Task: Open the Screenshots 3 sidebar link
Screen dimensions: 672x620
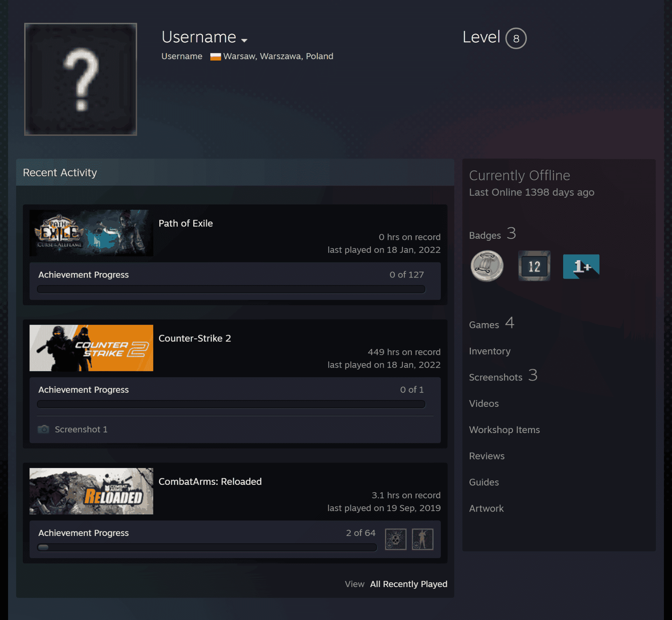Action: click(503, 376)
